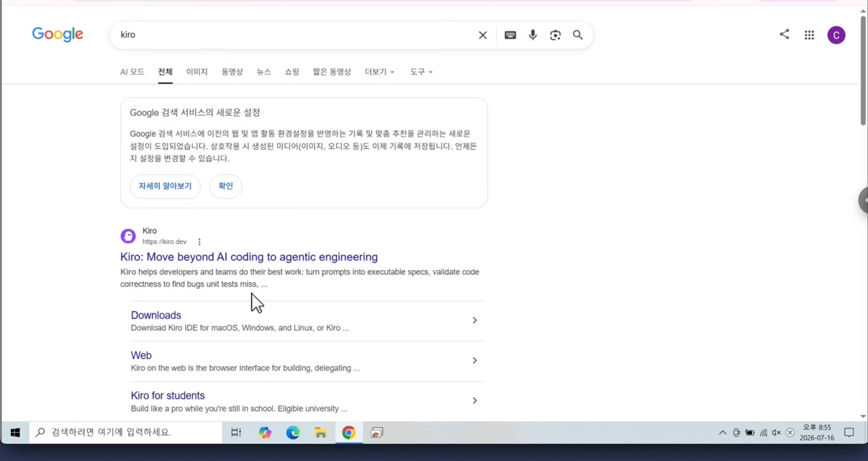Viewport: 868px width, 461px height.
Task: Launch Copilot from the taskbar
Action: click(x=265, y=433)
